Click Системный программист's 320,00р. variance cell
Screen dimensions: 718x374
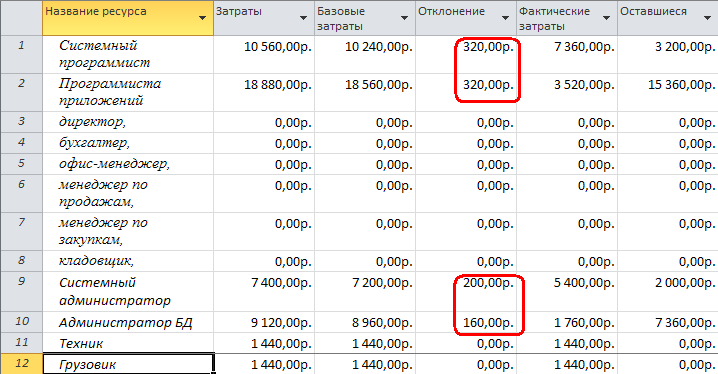point(466,54)
